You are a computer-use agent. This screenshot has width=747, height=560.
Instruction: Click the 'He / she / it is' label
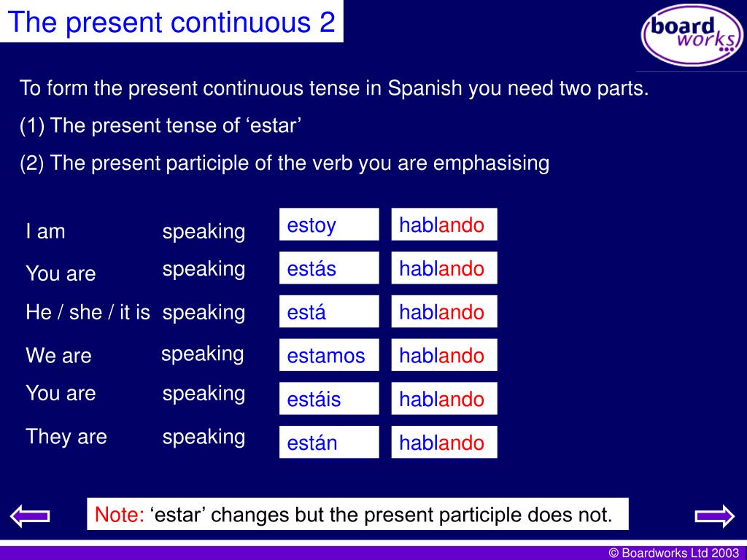(x=88, y=312)
